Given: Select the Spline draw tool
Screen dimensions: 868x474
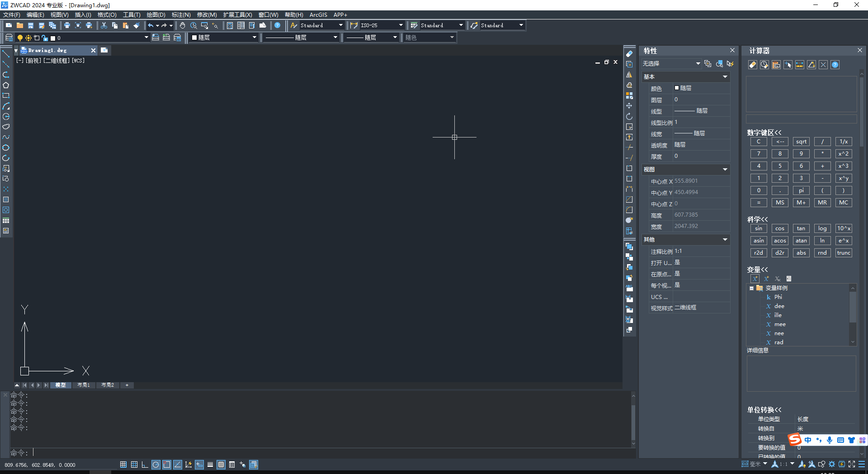Looking at the screenshot, I should [x=6, y=137].
